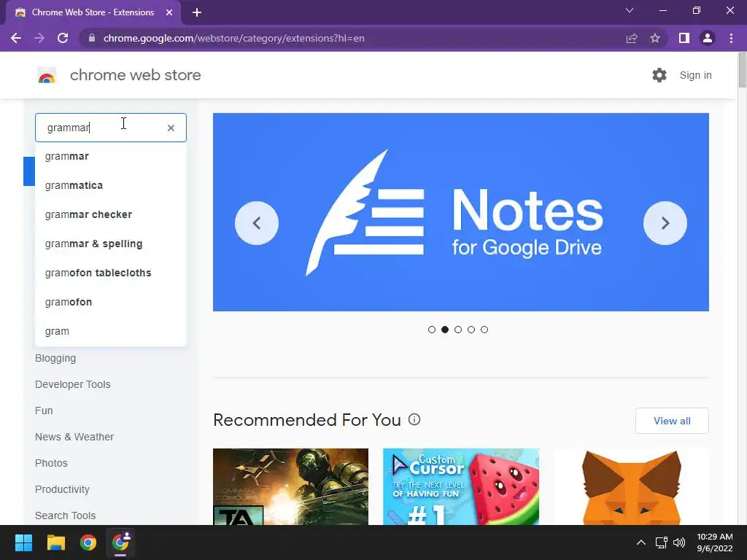The width and height of the screenshot is (747, 560).
Task: Reload the Chrome Web Store page
Action: click(x=63, y=38)
